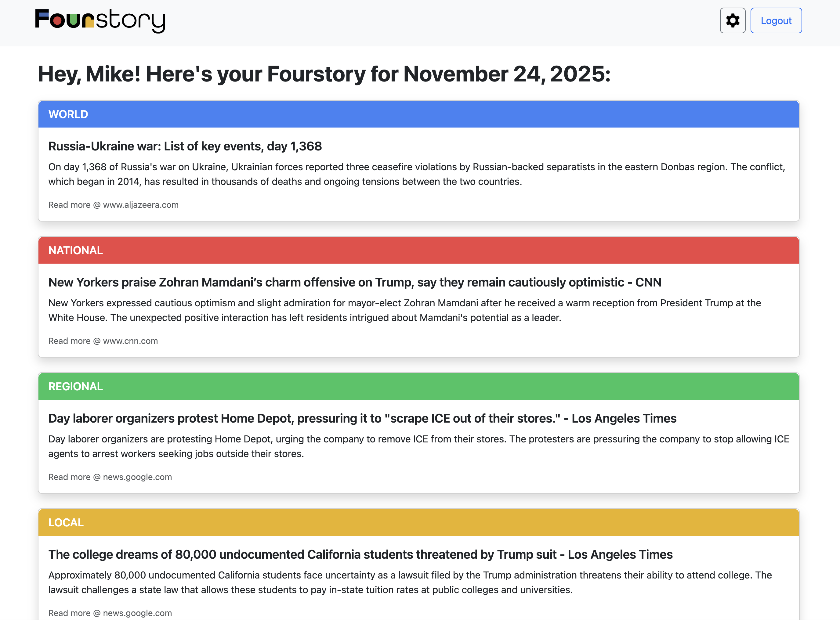Open the Zohran Mamdani charm offensive headline

pos(355,282)
